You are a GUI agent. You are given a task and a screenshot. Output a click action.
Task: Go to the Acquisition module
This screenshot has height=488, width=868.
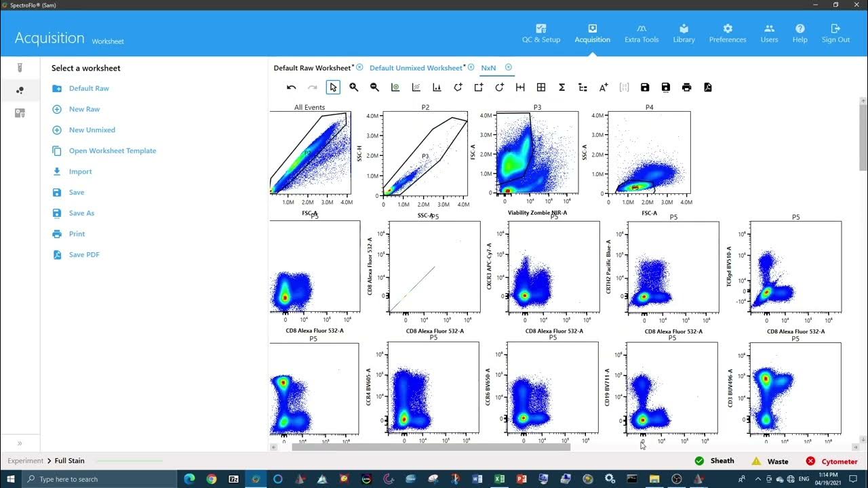coord(593,33)
